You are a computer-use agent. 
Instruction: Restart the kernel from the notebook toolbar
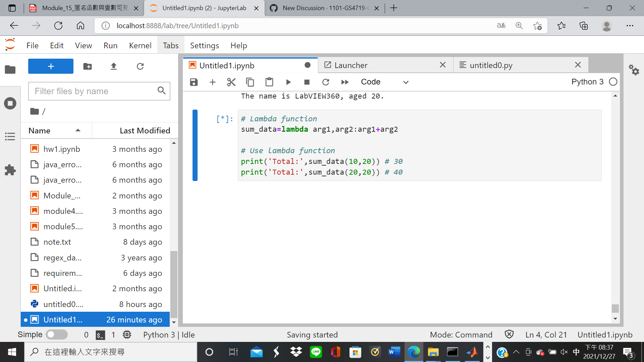(326, 82)
